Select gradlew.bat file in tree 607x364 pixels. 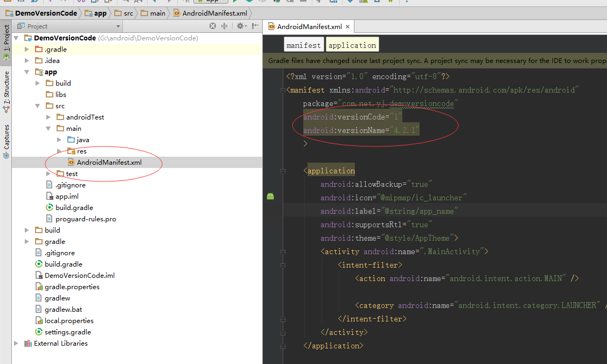point(63,310)
